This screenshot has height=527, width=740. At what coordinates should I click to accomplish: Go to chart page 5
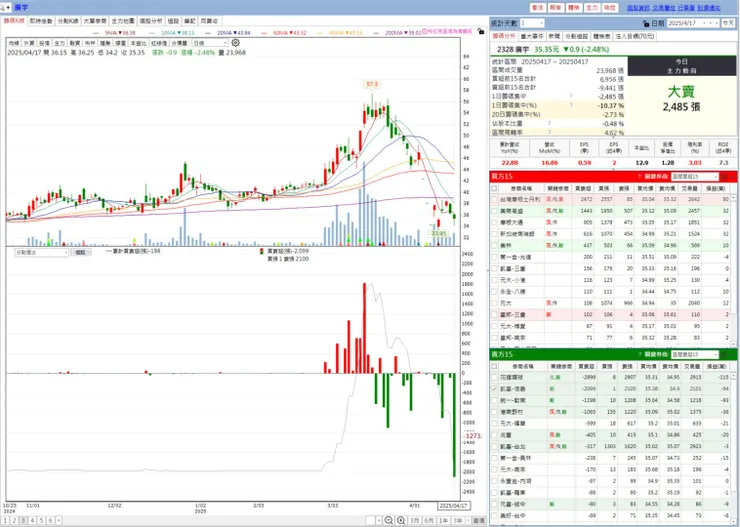point(41,520)
